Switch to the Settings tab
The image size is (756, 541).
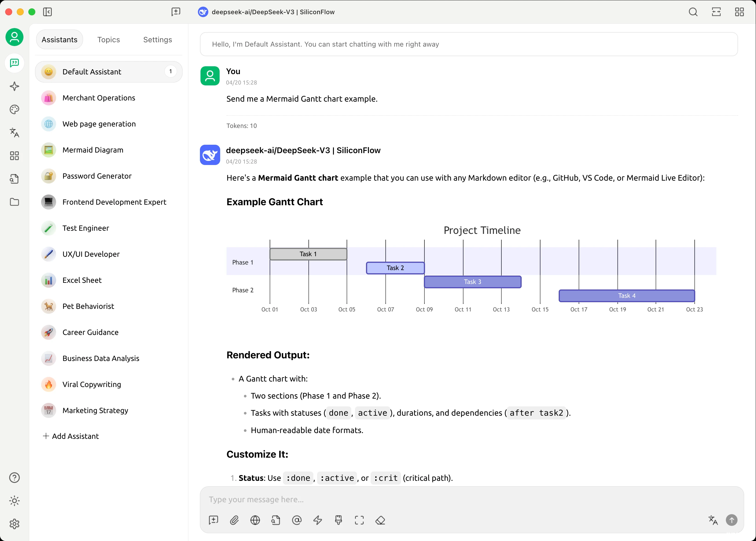(157, 40)
